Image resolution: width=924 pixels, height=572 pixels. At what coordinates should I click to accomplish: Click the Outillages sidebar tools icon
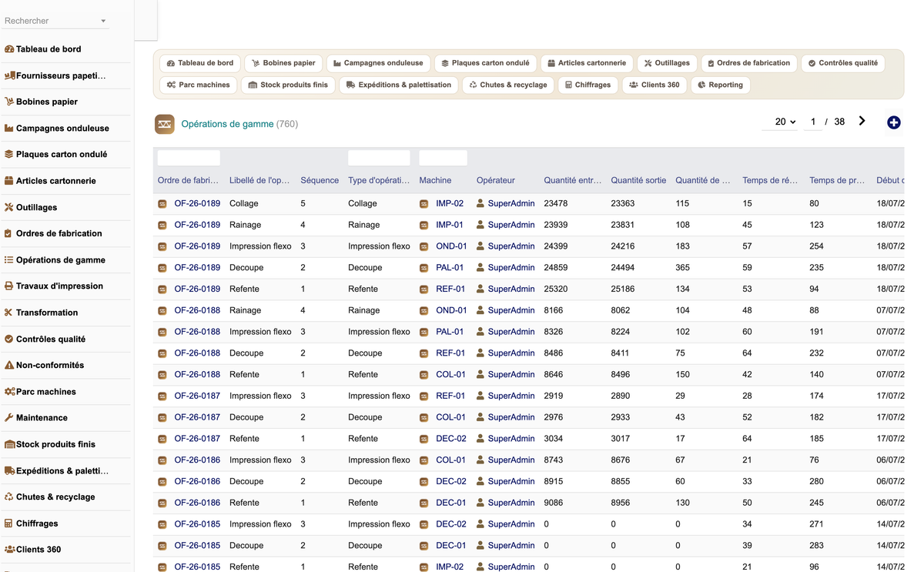point(9,207)
